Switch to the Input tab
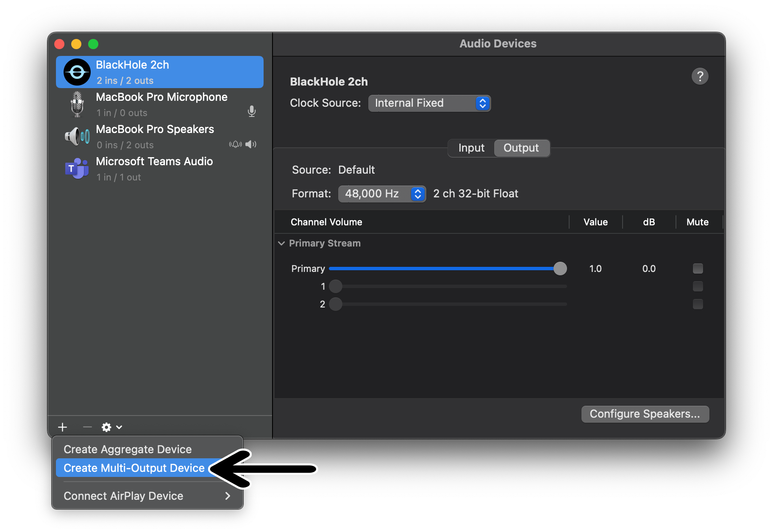The image size is (773, 532). point(470,148)
